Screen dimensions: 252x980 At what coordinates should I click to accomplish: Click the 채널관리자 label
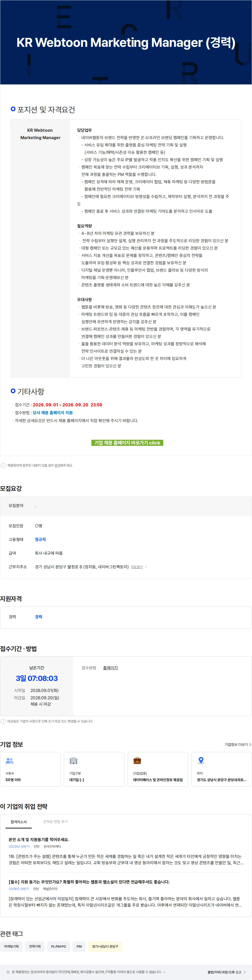[x=50, y=889]
